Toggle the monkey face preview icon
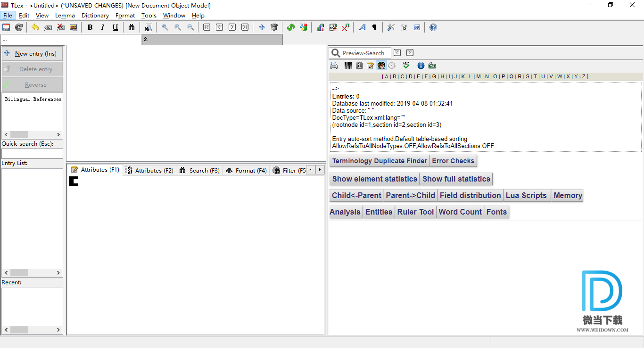 pos(381,66)
